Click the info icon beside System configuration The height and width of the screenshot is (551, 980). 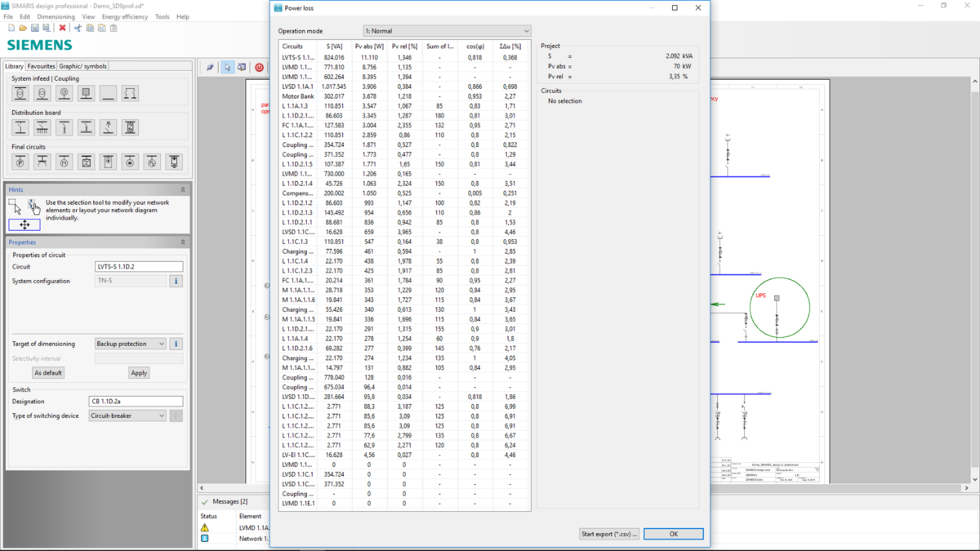pos(176,281)
